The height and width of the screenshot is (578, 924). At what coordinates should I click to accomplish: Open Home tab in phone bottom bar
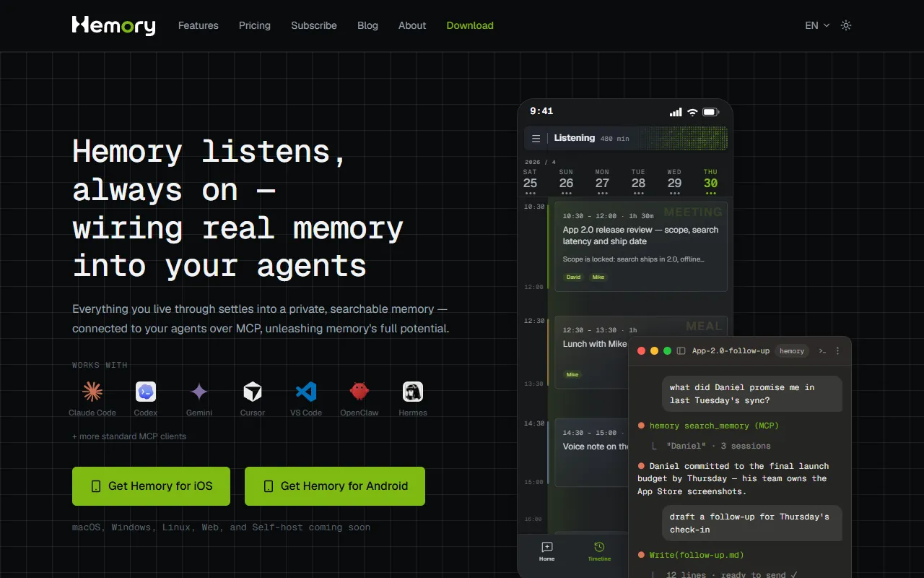(x=547, y=551)
